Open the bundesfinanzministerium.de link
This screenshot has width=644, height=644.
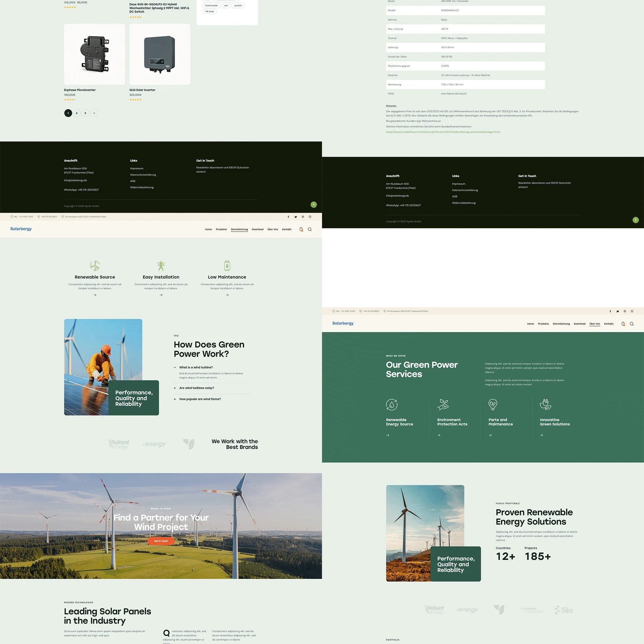tap(443, 132)
